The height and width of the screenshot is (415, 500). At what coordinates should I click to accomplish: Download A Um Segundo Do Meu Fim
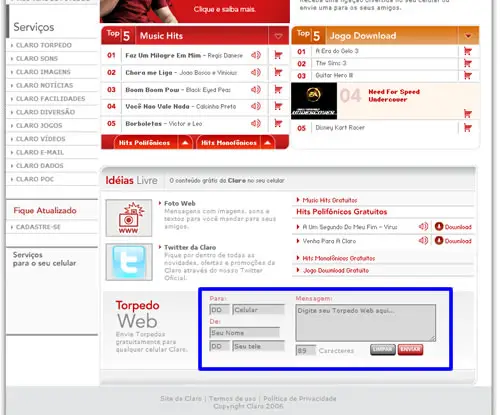pyautogui.click(x=453, y=227)
